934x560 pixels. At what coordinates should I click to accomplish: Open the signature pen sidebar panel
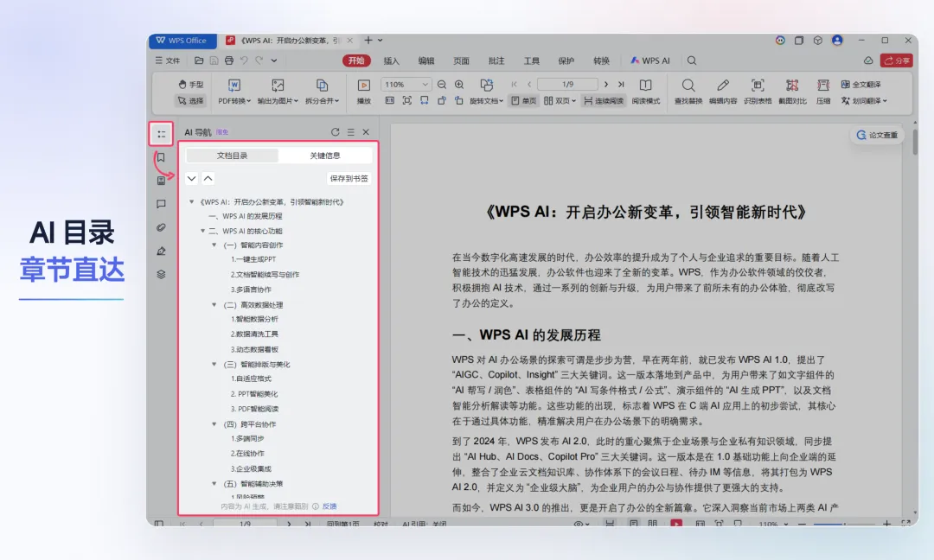161,251
